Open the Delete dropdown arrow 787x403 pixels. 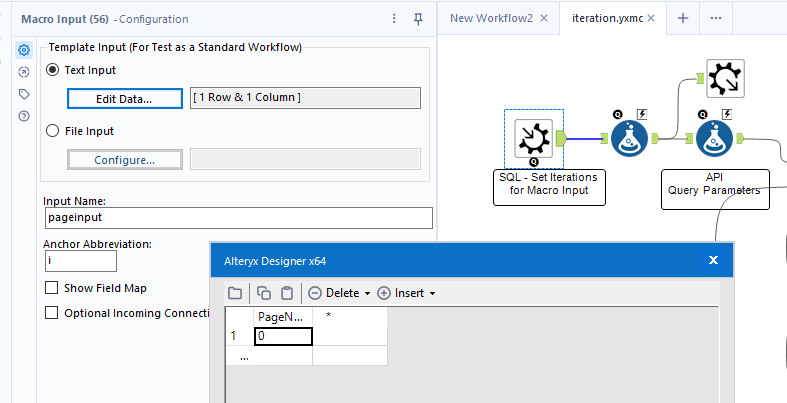click(367, 294)
